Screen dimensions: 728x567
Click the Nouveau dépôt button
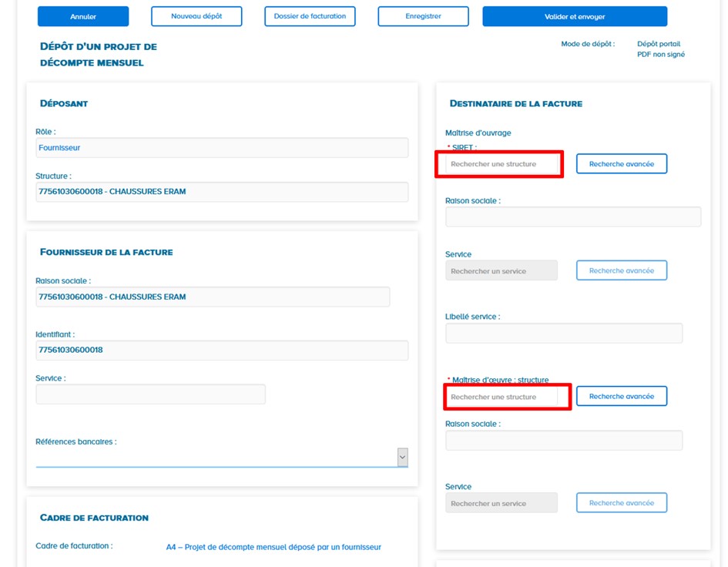(198, 15)
